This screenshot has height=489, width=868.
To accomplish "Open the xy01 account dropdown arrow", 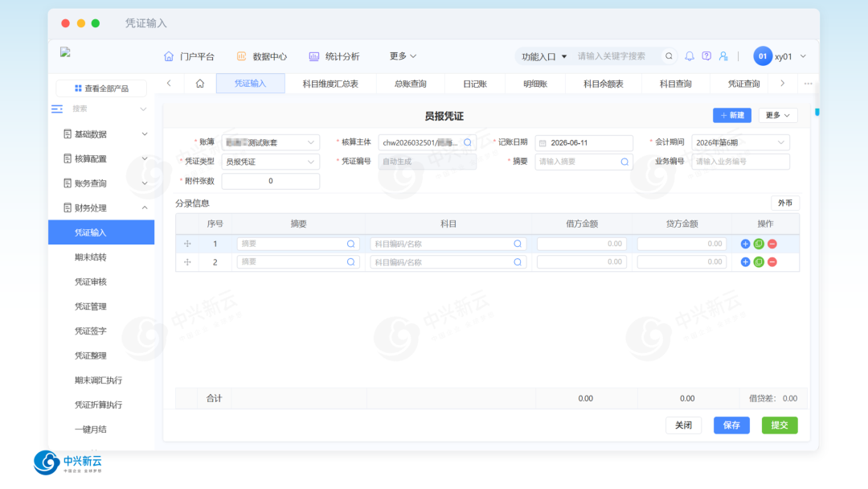I will coord(803,56).
